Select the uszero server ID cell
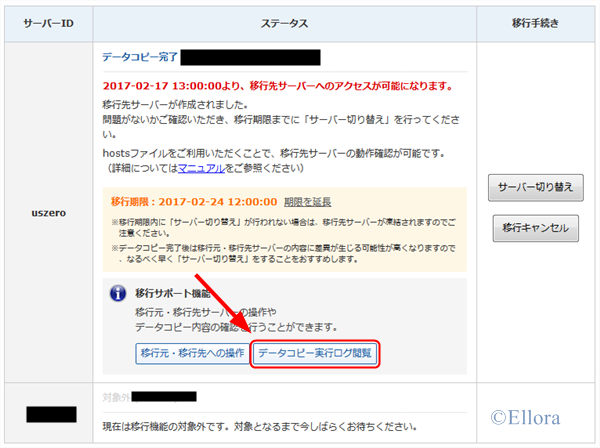 pos(49,213)
